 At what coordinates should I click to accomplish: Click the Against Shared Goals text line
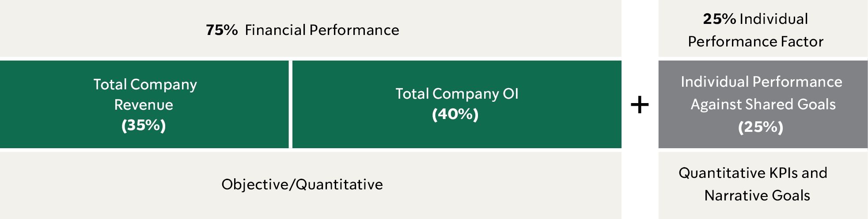[763, 104]
